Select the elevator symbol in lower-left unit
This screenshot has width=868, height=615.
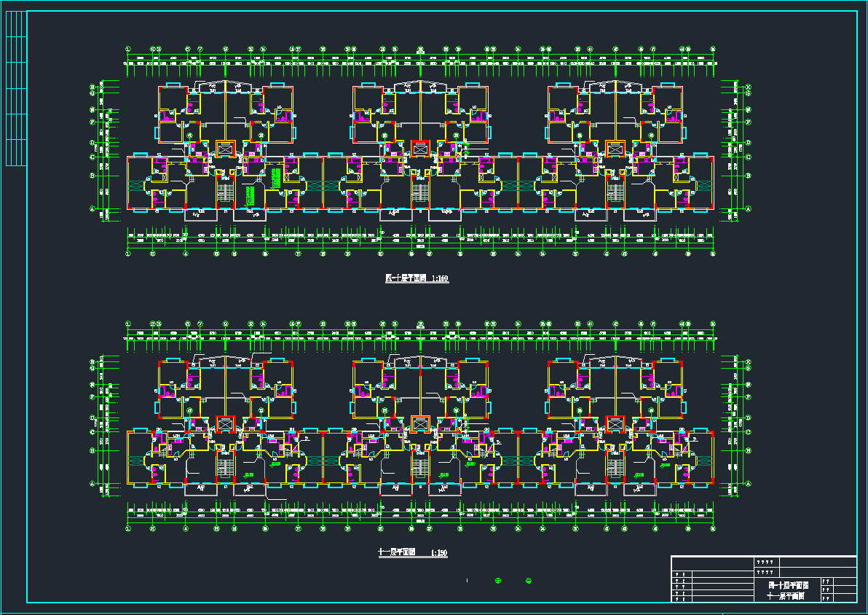(226, 423)
